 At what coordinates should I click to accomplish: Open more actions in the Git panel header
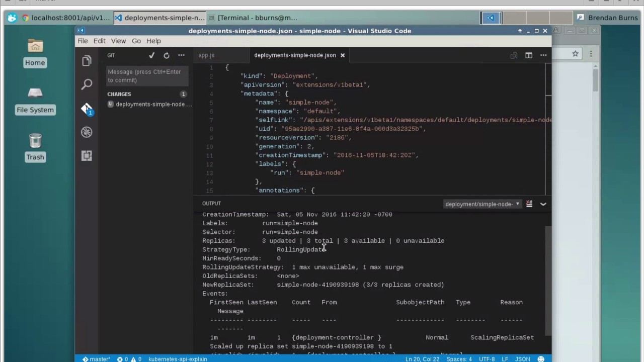[181, 55]
